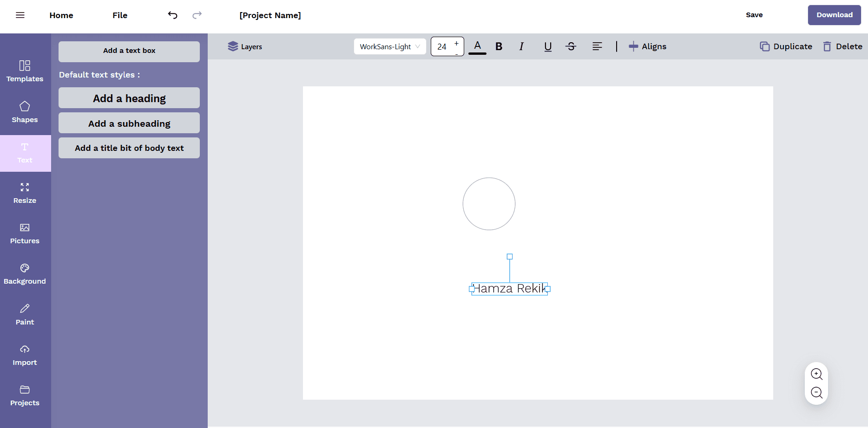Click the left resize handle of text box
868x428 pixels.
coord(472,289)
